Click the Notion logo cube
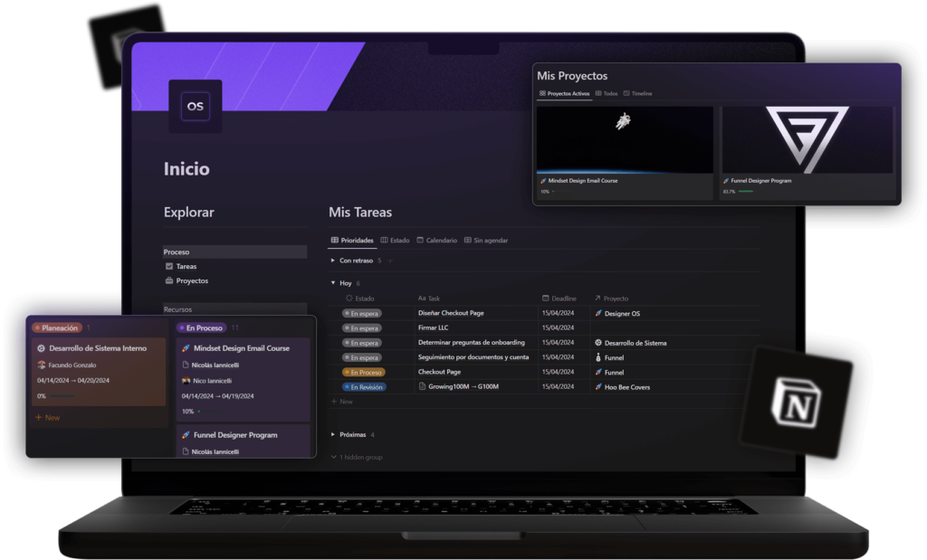 [797, 403]
